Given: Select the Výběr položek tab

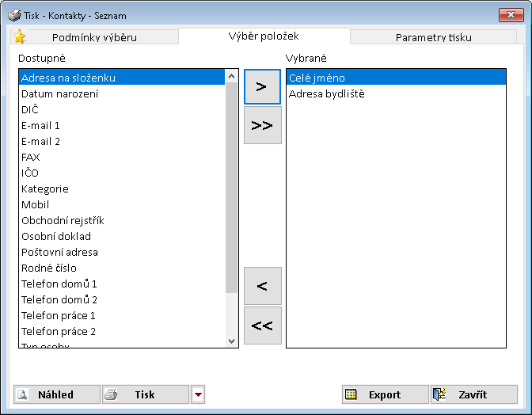Looking at the screenshot, I should point(264,36).
